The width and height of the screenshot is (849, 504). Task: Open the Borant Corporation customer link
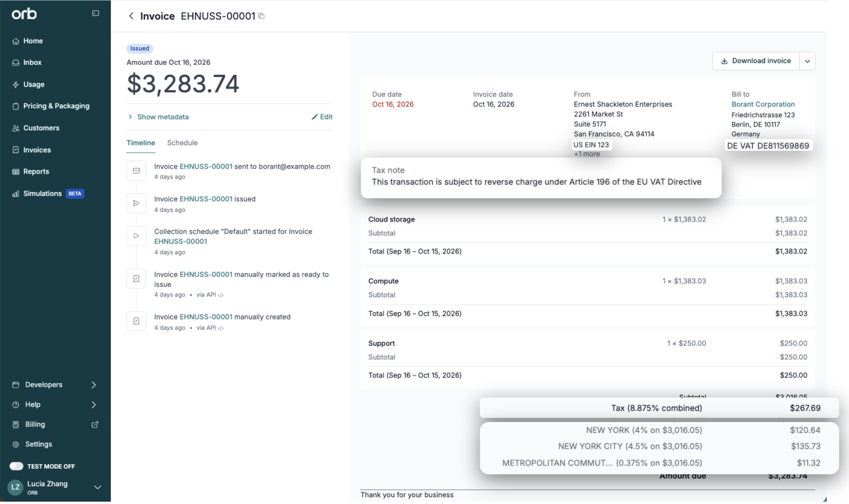click(763, 104)
